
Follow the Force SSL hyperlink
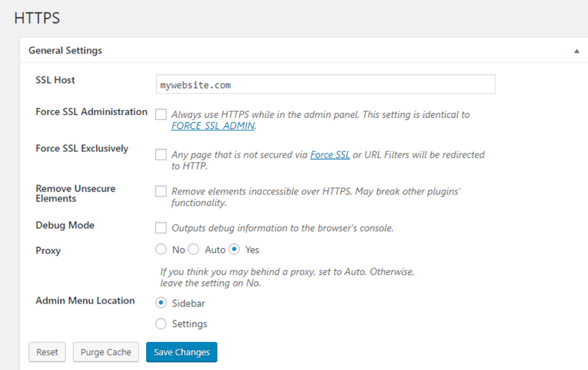329,154
